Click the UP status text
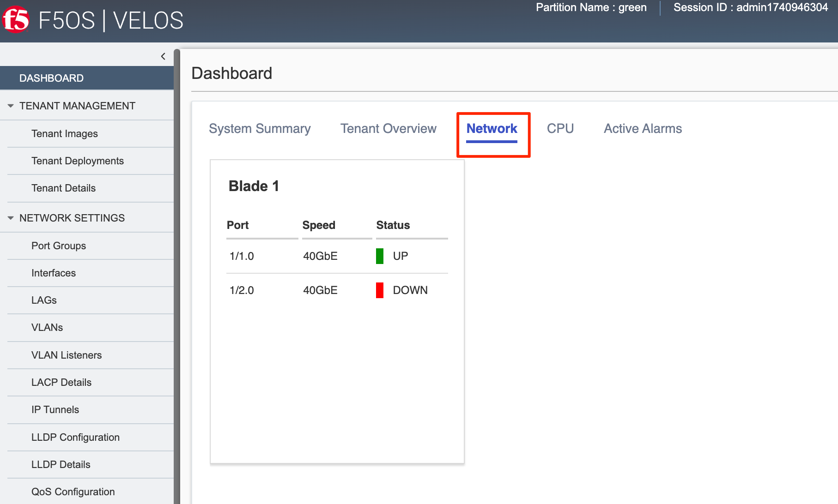Viewport: 838px width, 504px height. pyautogui.click(x=401, y=256)
